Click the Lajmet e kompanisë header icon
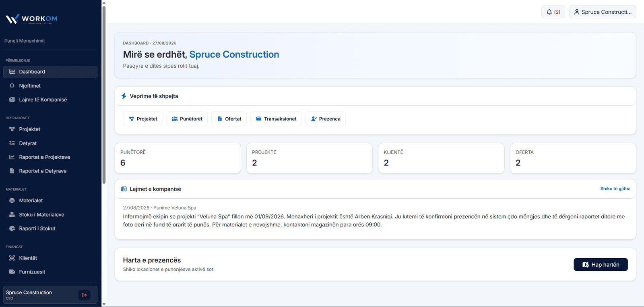This screenshot has width=644, height=307. tap(124, 189)
